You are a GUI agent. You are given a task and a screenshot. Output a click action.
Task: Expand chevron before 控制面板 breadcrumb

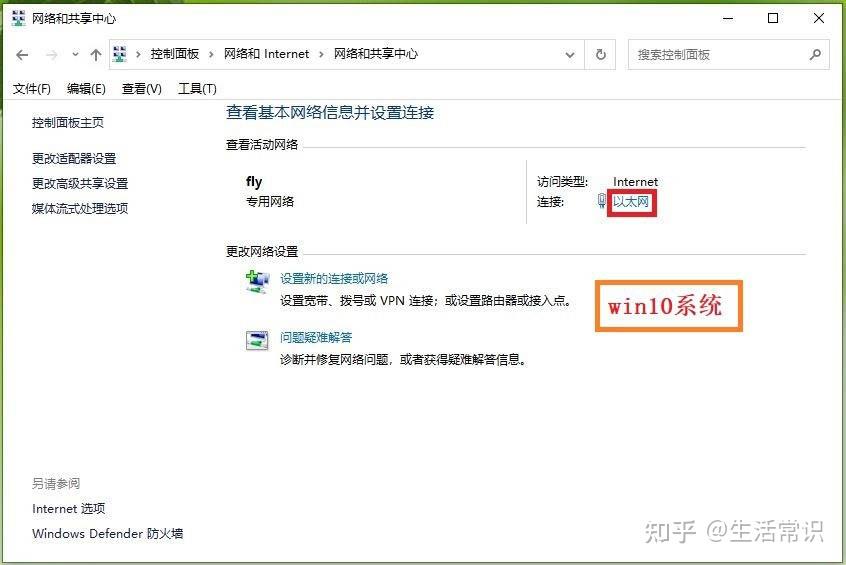pos(138,54)
